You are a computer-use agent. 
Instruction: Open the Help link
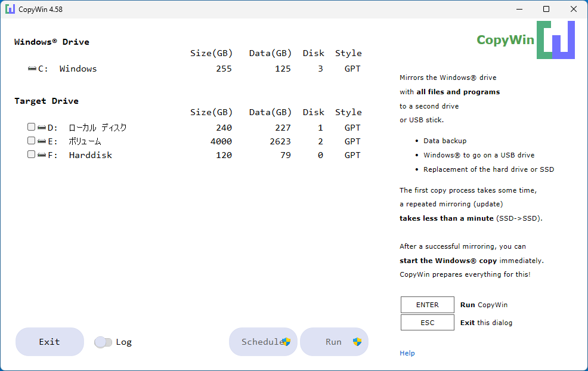coord(407,353)
